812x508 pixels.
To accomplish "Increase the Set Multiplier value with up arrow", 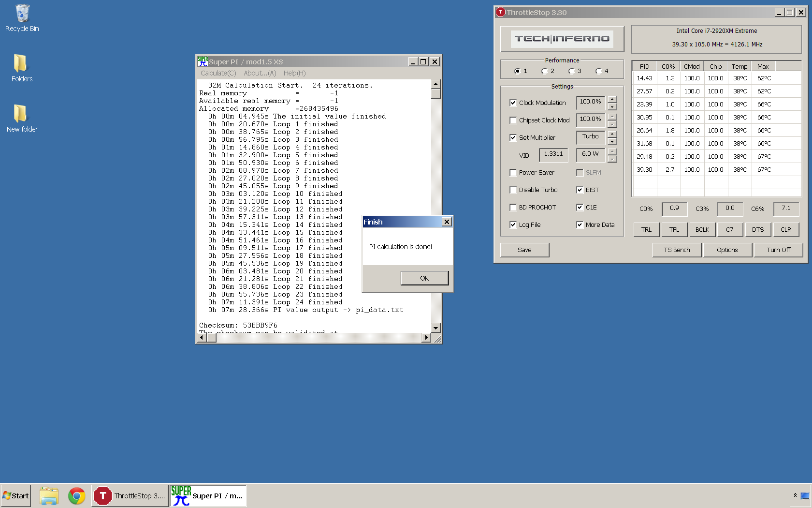I will pos(612,134).
